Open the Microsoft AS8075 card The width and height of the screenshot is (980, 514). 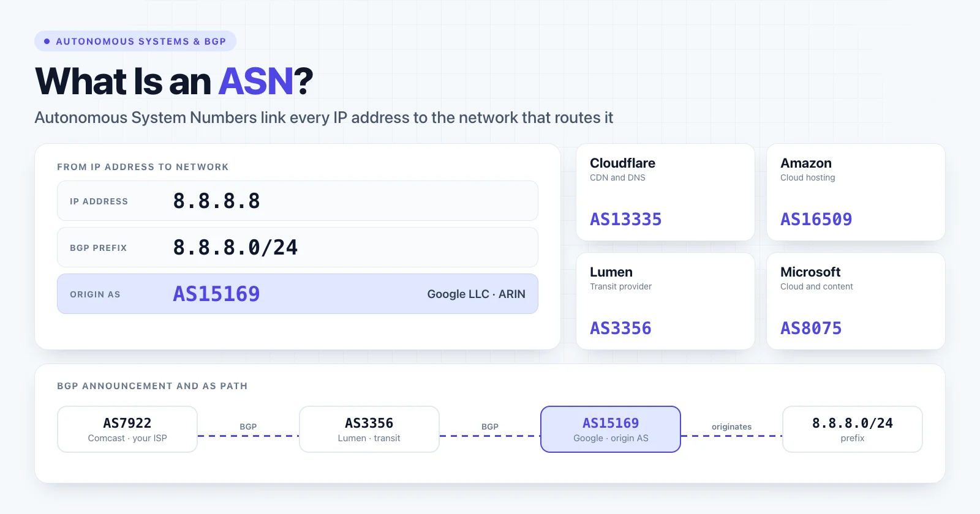pyautogui.click(x=856, y=301)
